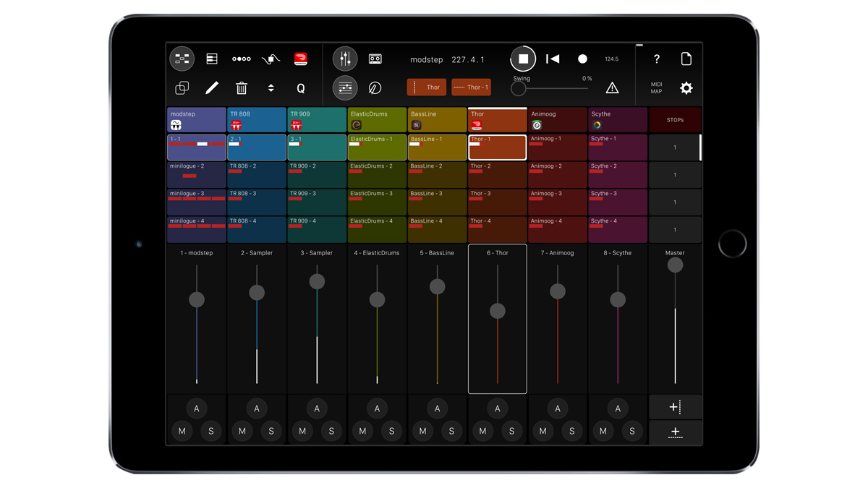This screenshot has width=868, height=488.
Task: Toggle the mixer sliders panel icon
Action: [345, 88]
